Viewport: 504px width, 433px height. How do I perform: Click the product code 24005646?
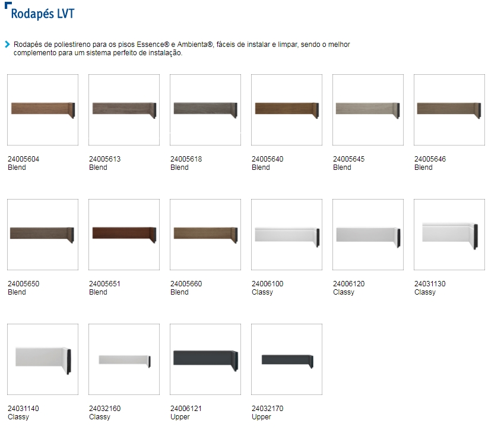coord(430,159)
